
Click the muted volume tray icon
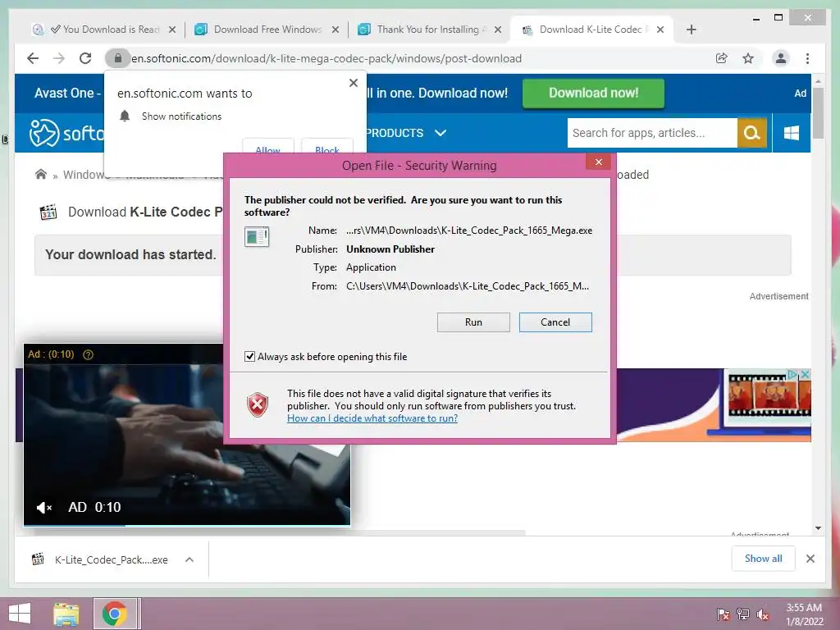pyautogui.click(x=763, y=614)
